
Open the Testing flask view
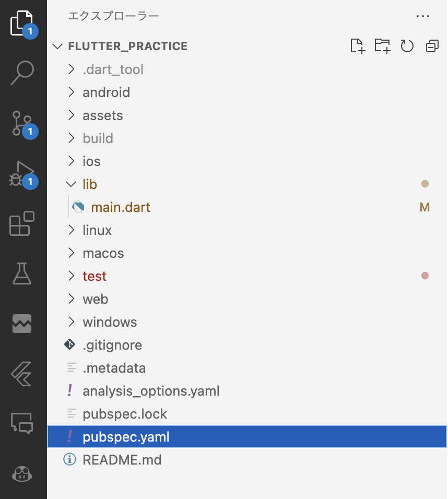coord(22,274)
